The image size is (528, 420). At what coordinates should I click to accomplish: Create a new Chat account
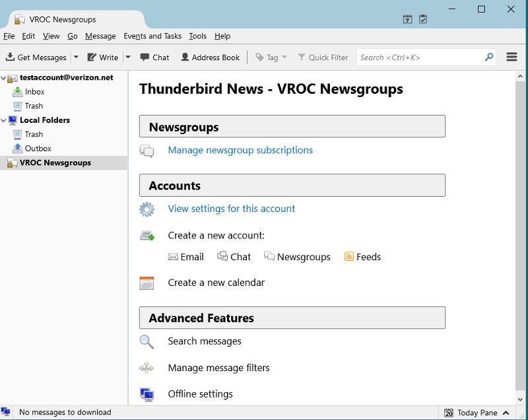[x=234, y=257]
